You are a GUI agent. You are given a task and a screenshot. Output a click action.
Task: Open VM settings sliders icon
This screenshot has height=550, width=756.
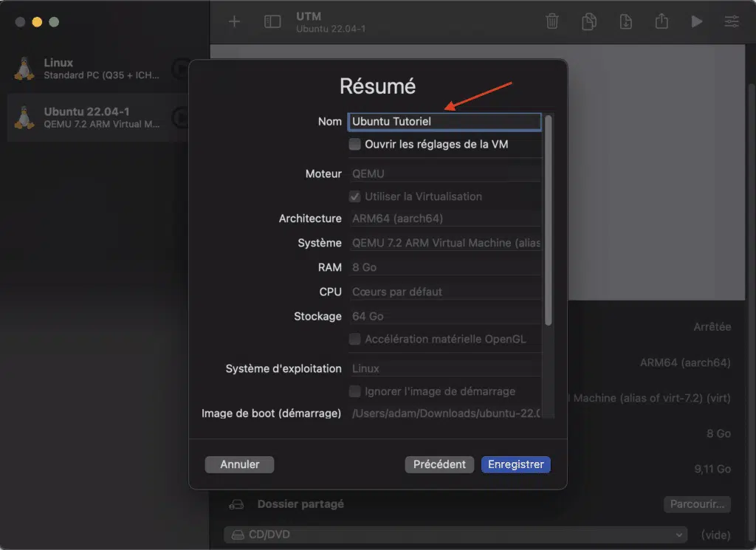(x=732, y=21)
